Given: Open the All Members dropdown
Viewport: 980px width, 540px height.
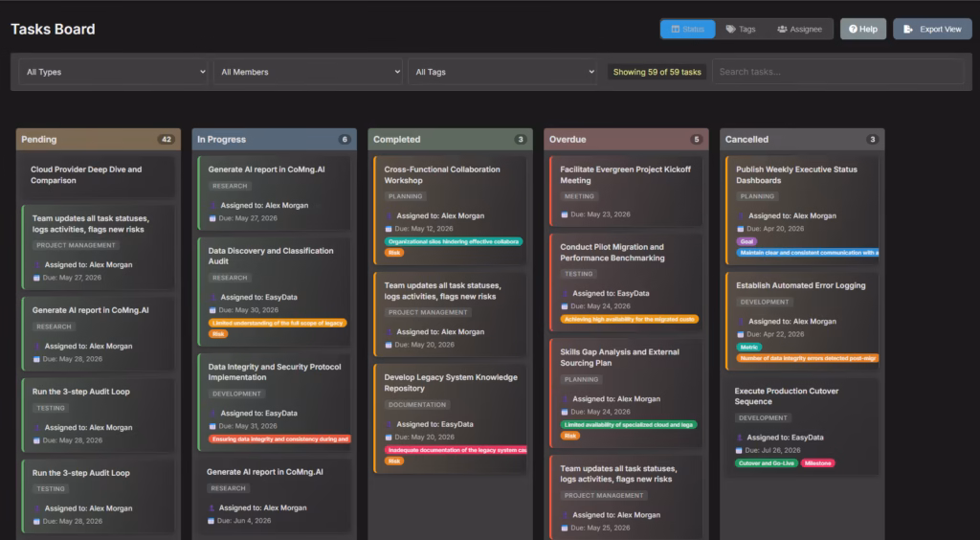Looking at the screenshot, I should 308,72.
